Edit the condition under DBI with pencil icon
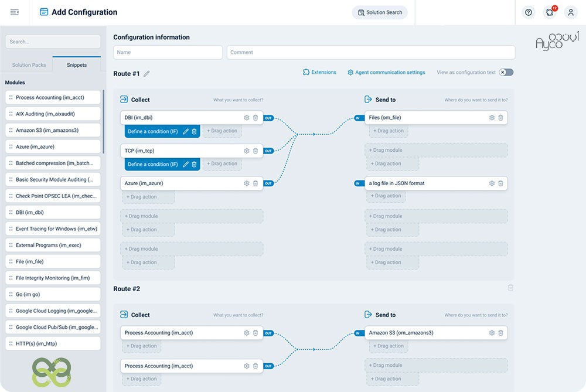This screenshot has width=586, height=392. 186,132
